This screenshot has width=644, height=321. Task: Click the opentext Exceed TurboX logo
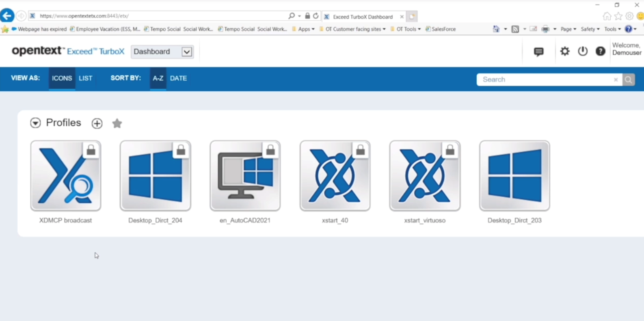pos(68,51)
